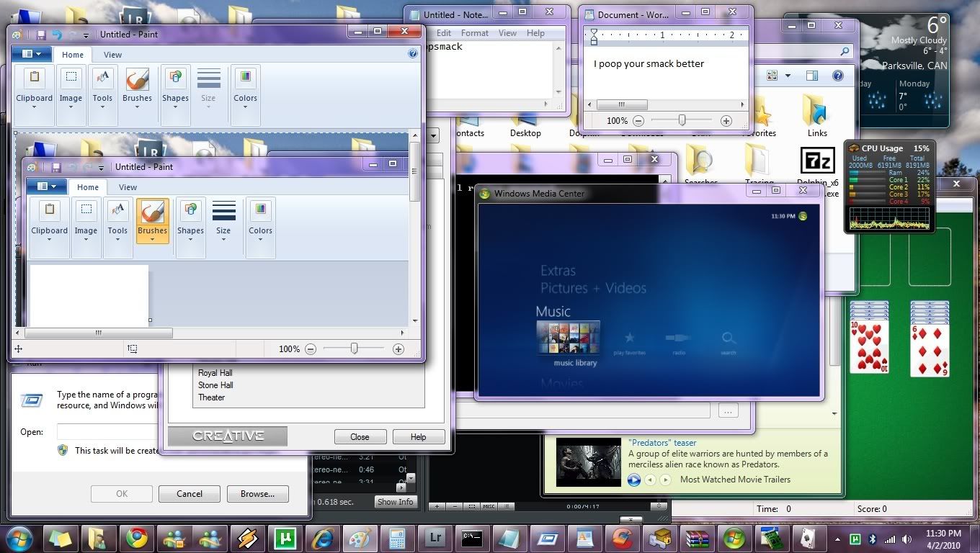
Task: Open uTorrent from taskbar
Action: (285, 538)
